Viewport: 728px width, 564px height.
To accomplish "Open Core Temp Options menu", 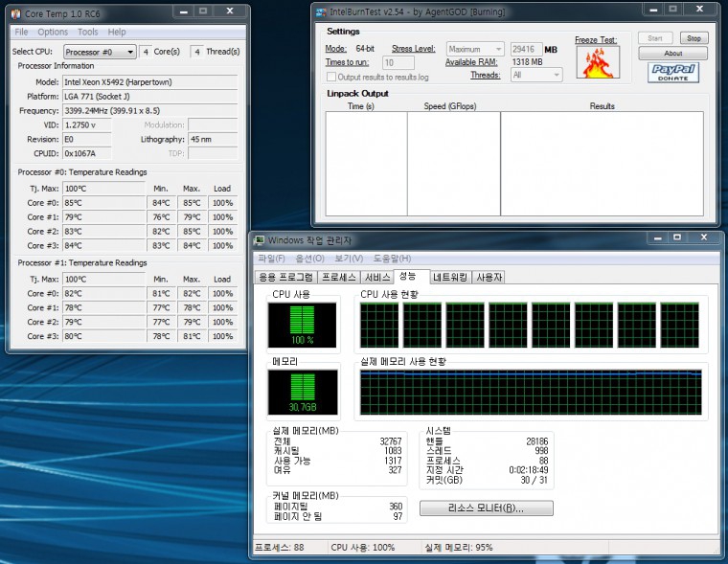I will (x=53, y=32).
